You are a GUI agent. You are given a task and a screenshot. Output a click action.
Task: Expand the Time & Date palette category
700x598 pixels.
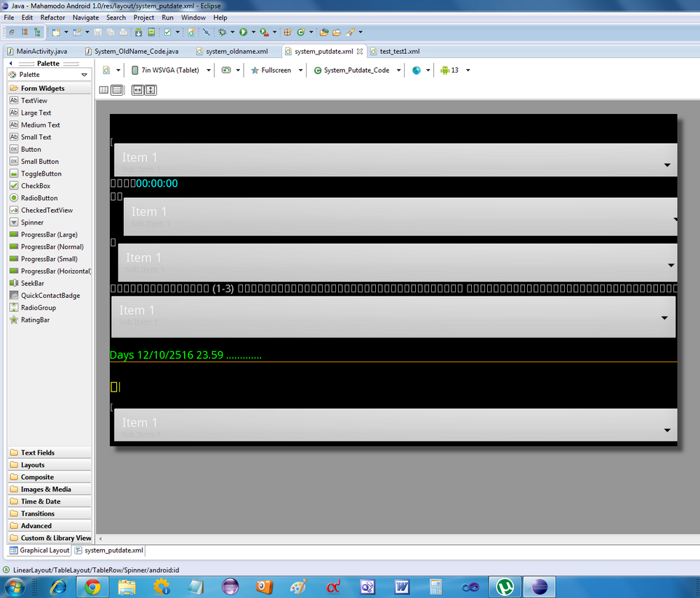tap(49, 501)
